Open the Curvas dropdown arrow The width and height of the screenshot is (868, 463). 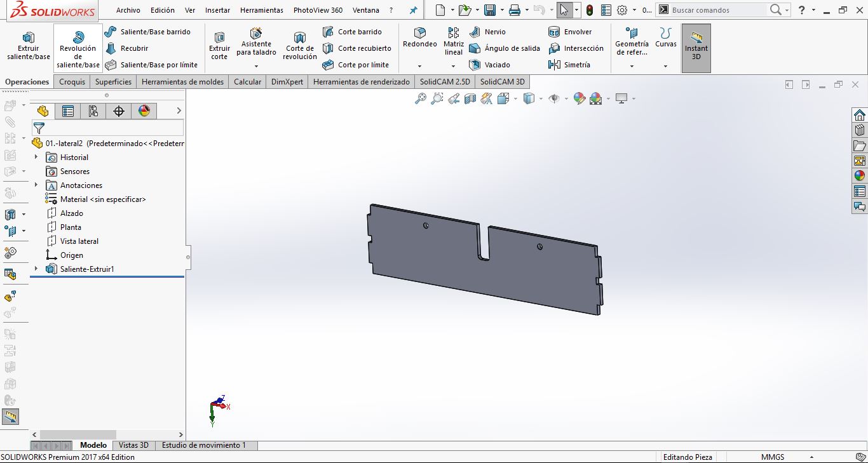(666, 66)
